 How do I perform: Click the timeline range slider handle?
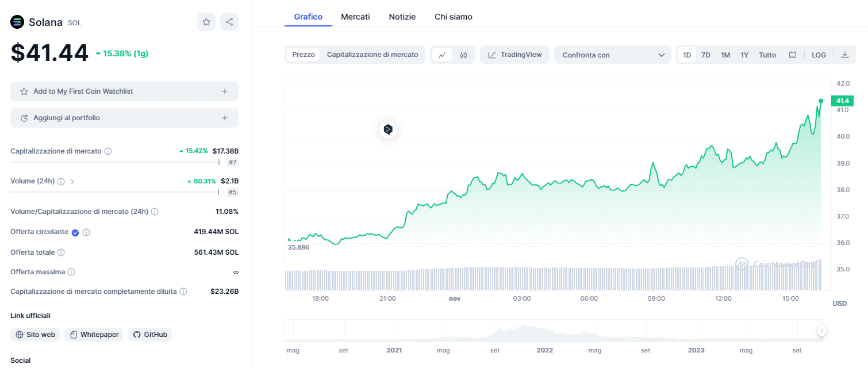pos(822,331)
